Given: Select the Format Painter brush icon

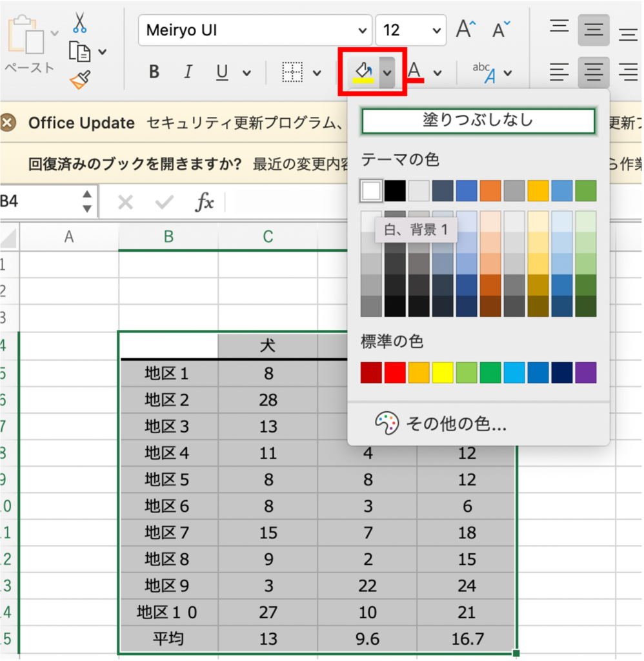Looking at the screenshot, I should point(80,79).
